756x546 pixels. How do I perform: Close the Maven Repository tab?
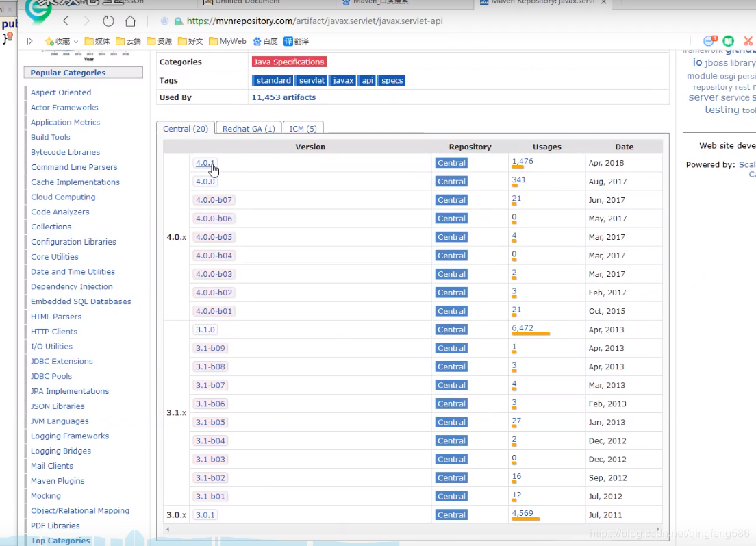coord(604,3)
